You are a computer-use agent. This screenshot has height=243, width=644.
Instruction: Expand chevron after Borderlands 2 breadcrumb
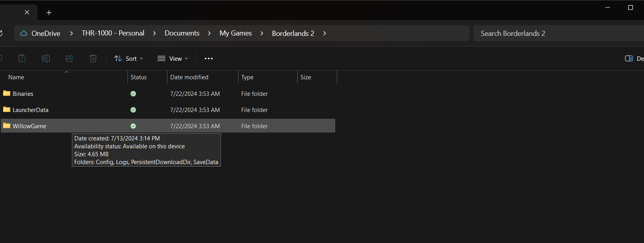325,34
